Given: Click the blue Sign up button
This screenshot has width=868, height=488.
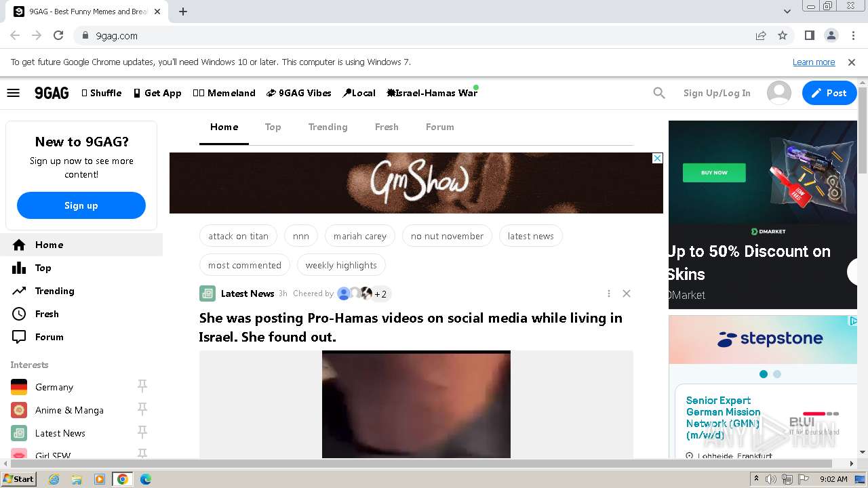Looking at the screenshot, I should tap(81, 205).
